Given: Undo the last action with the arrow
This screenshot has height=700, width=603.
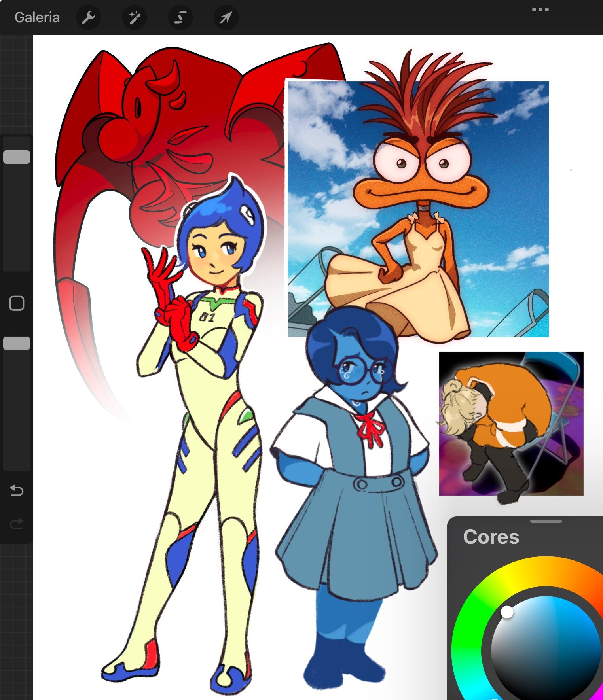Looking at the screenshot, I should [x=17, y=491].
